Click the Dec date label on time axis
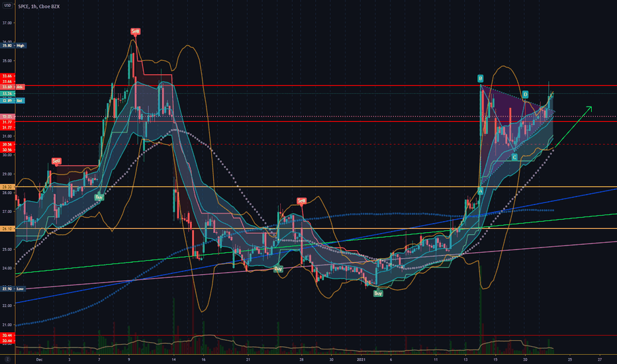Image resolution: width=617 pixels, height=364 pixels. [x=39, y=359]
